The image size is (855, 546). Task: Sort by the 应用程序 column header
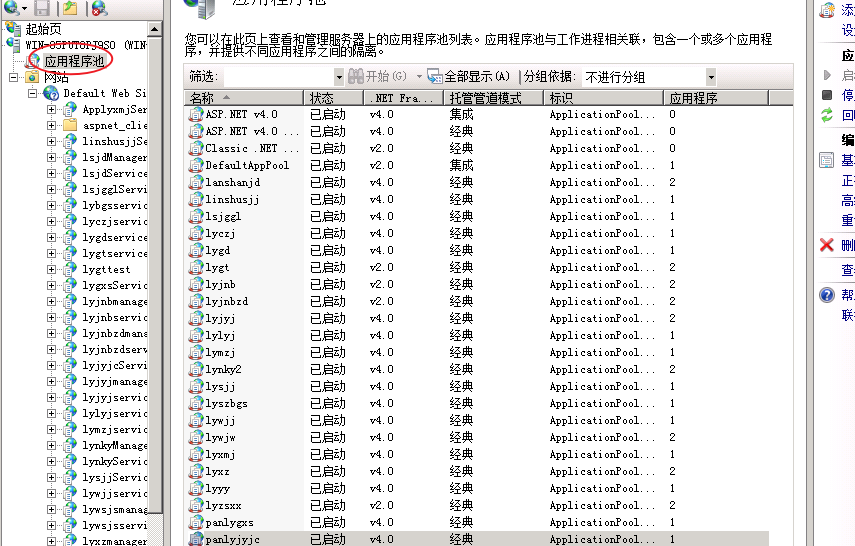tap(716, 98)
